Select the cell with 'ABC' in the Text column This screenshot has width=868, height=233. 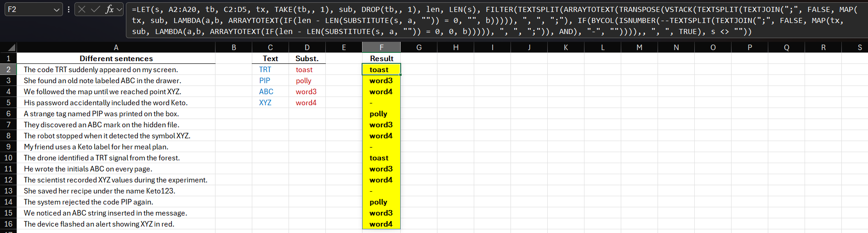click(x=270, y=91)
